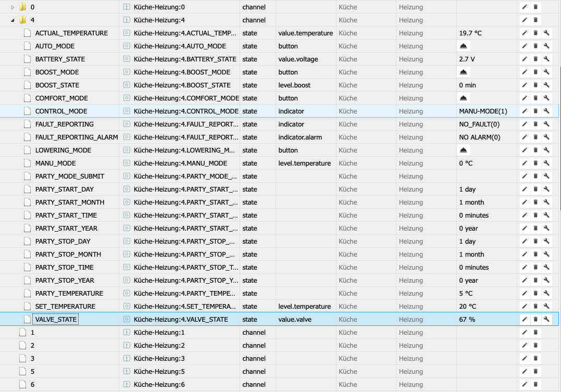This screenshot has width=561, height=392.
Task: Delete PARTY_MODE_SUBMIT via trash icon
Action: pyautogui.click(x=535, y=176)
